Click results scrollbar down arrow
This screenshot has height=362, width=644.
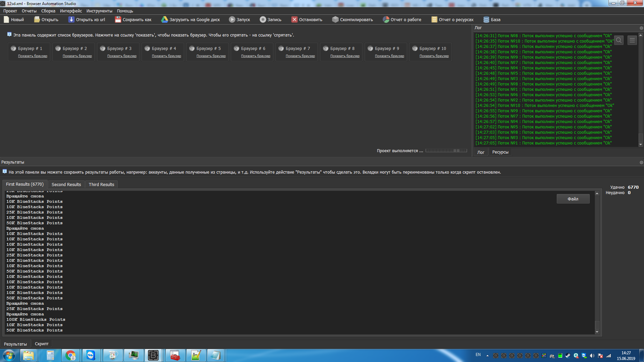(597, 332)
